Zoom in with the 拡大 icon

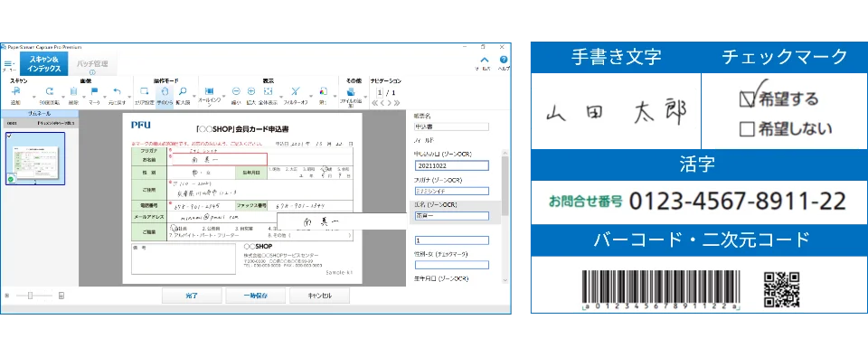point(250,91)
